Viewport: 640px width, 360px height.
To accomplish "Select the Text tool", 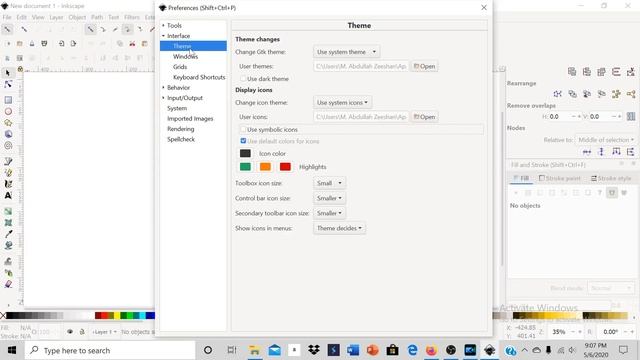I will click(8, 196).
